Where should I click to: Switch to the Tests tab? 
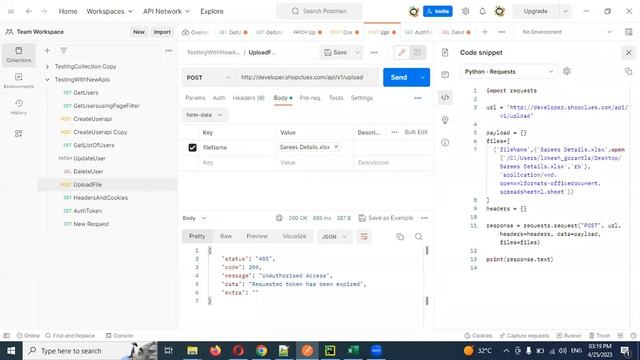336,98
